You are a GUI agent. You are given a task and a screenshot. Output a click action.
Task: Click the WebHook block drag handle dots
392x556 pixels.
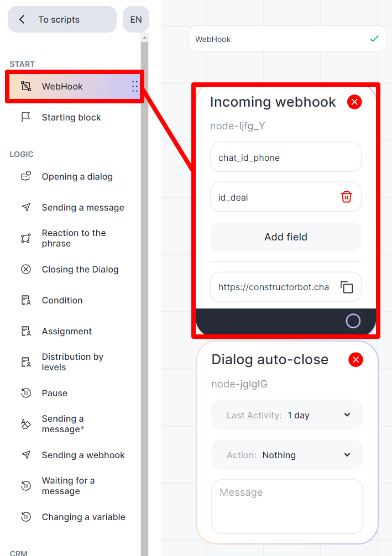click(134, 86)
